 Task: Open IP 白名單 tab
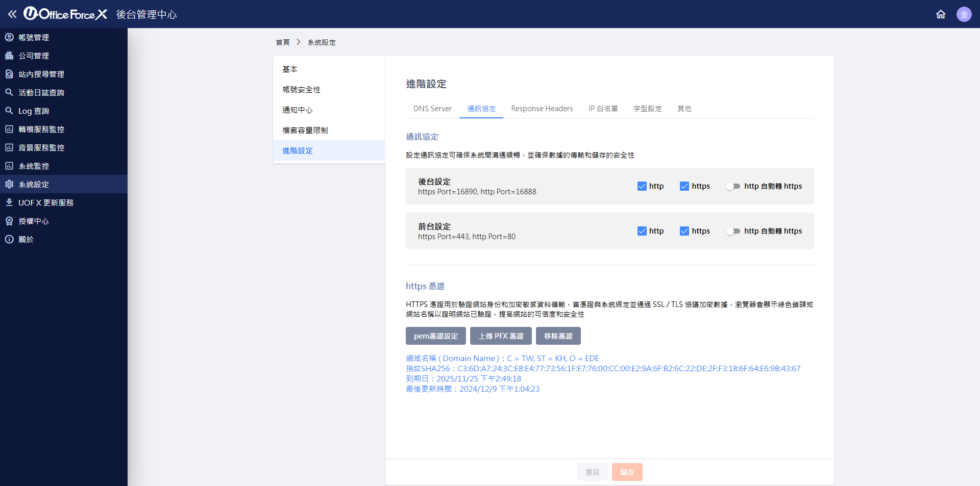point(603,109)
